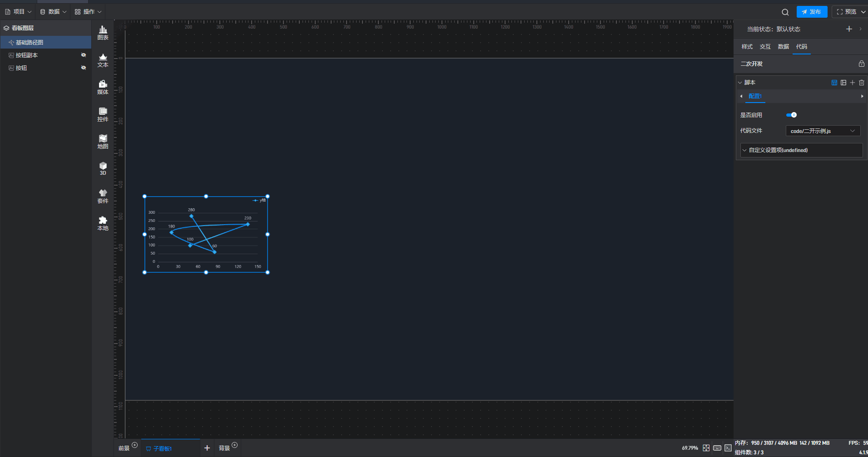Switch to the 代码 code tab

coord(802,47)
